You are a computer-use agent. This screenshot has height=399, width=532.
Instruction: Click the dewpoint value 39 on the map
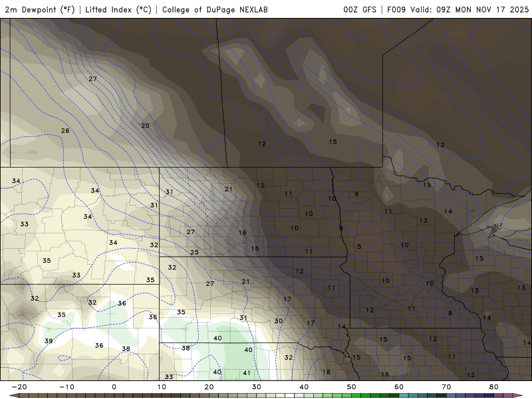49,340
